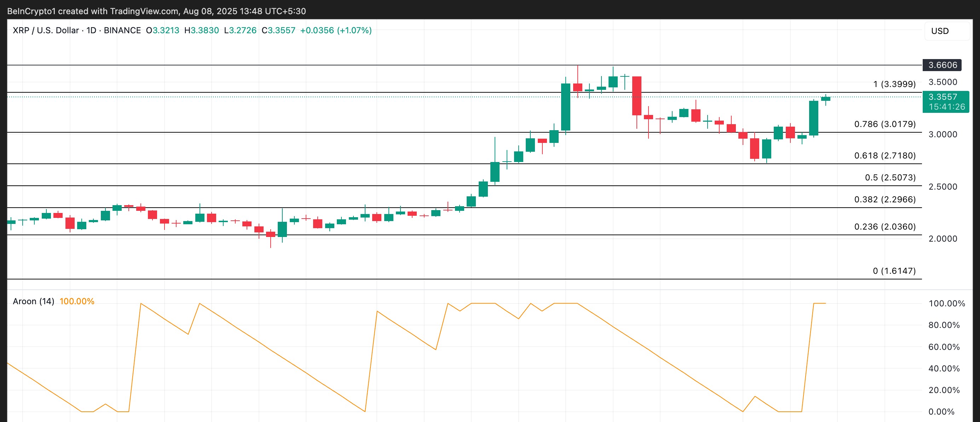
Task: Click the 3.5000 price axis label
Action: [x=943, y=82]
